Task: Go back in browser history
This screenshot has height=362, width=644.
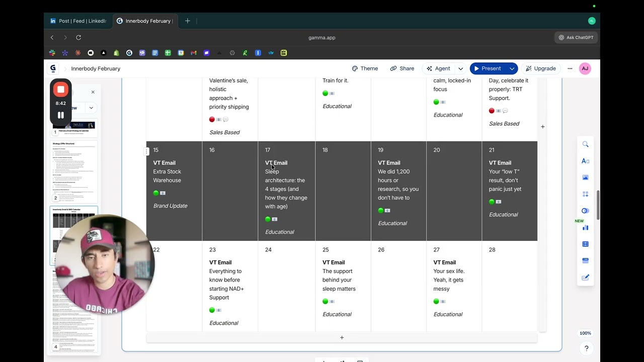Action: coord(52,38)
